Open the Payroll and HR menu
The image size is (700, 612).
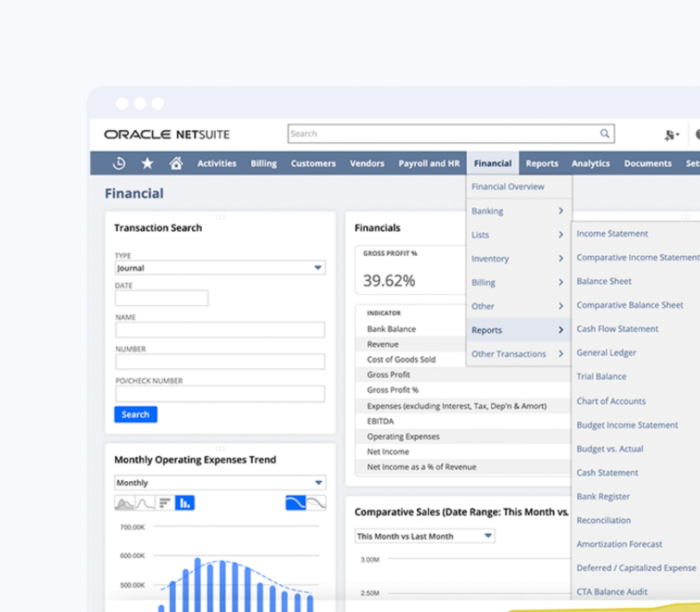point(429,163)
